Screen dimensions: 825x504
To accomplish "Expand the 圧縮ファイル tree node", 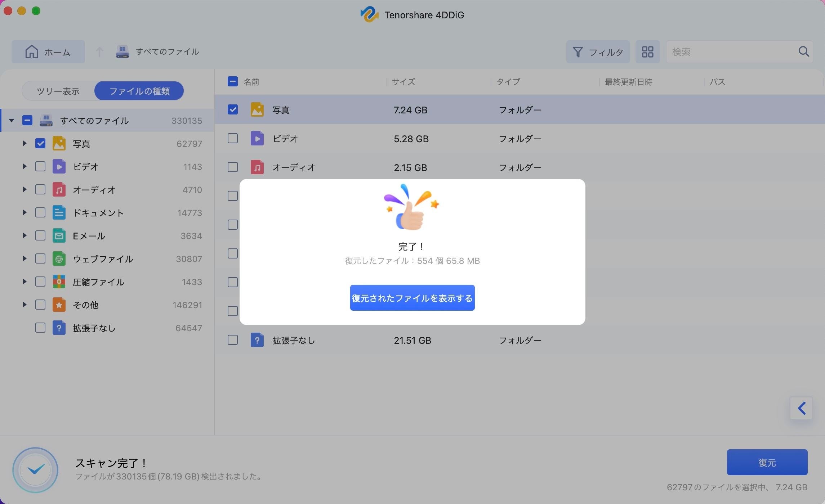I will tap(24, 282).
